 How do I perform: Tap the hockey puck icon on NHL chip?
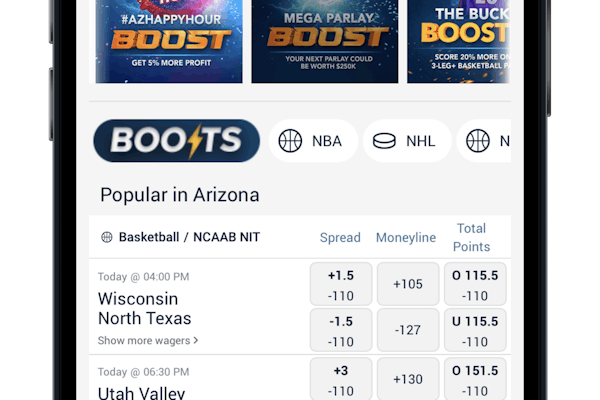(x=384, y=141)
